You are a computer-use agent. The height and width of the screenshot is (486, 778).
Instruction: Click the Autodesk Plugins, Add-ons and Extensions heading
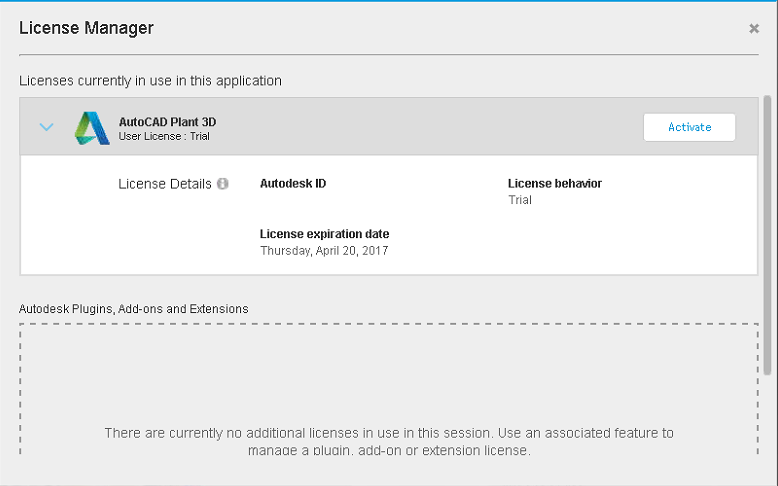point(134,309)
